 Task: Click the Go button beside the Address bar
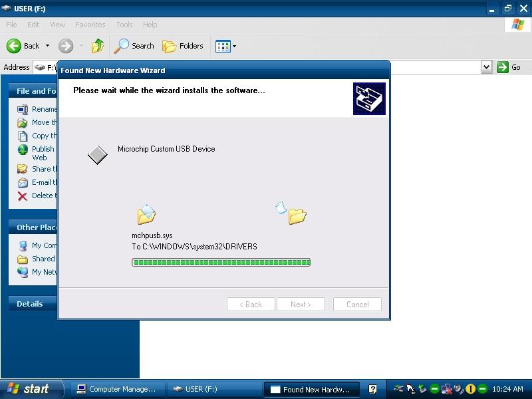pyautogui.click(x=509, y=67)
